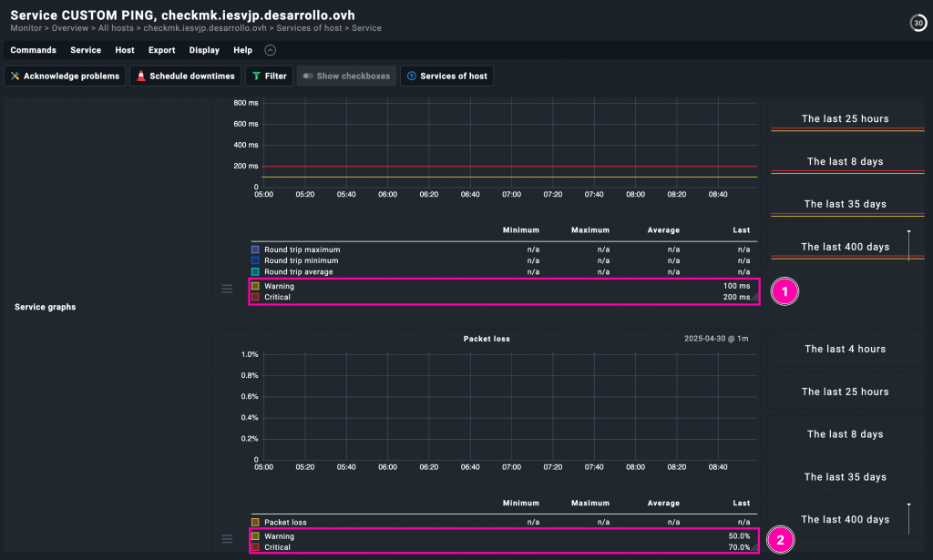The height and width of the screenshot is (560, 933).
Task: Open the Display menu
Action: point(204,50)
